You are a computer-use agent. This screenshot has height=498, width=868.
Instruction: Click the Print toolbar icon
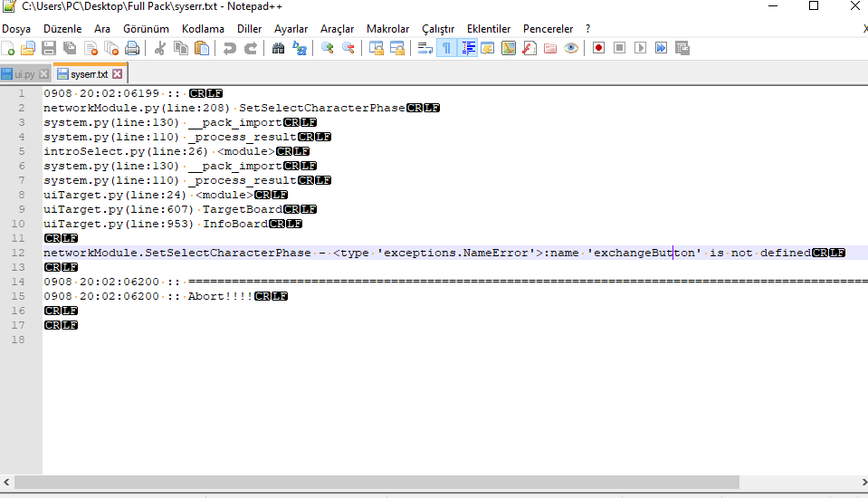132,48
